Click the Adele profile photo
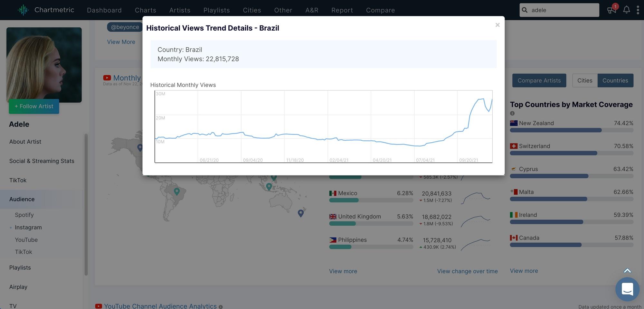644x309 pixels. pos(44,64)
